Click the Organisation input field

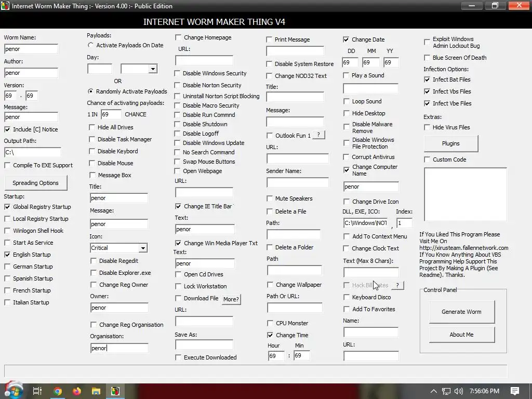(119, 348)
